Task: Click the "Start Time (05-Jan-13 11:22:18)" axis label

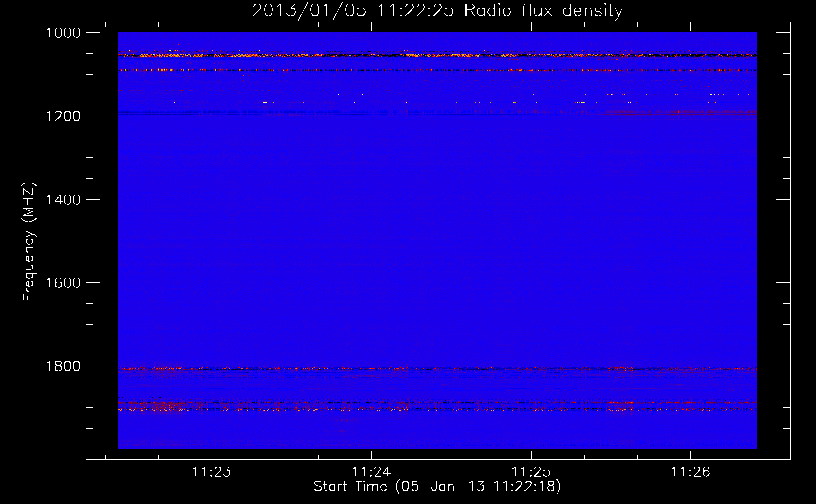Action: pyautogui.click(x=437, y=487)
